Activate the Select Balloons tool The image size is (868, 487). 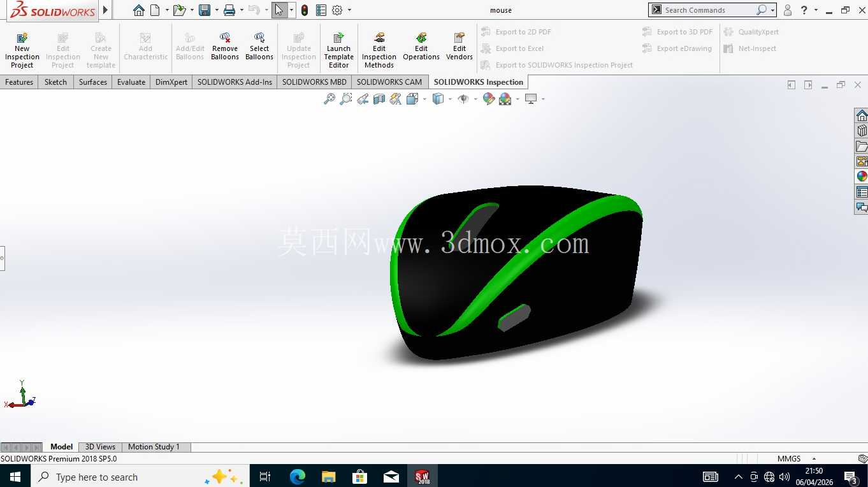(259, 47)
